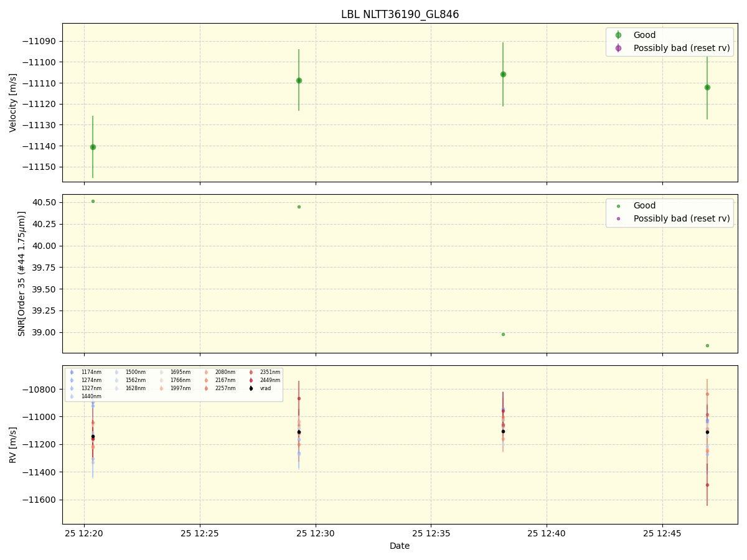Select the 1500nm legend entry

(129, 372)
